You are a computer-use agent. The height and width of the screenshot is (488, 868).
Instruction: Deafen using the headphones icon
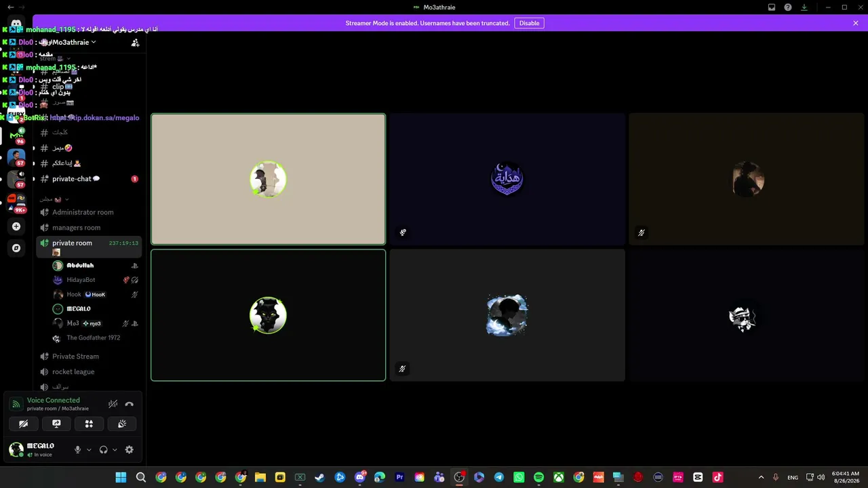(103, 449)
